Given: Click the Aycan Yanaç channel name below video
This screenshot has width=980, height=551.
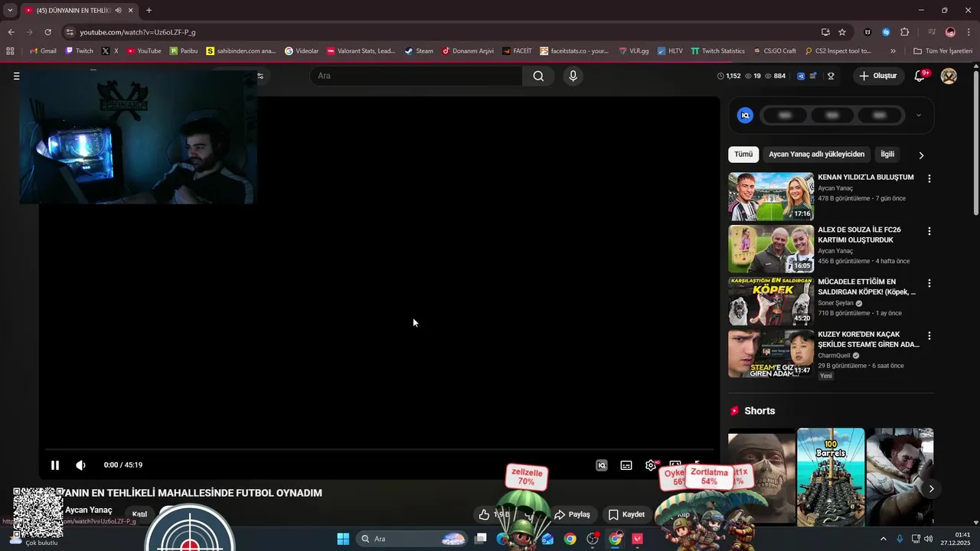Looking at the screenshot, I should (89, 510).
